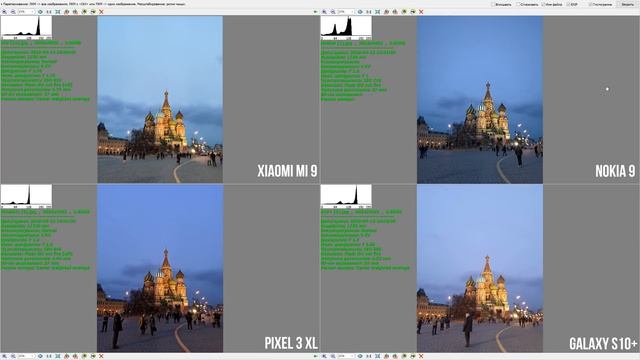This screenshot has height=360, width=640.
Task: Click the Xiaomi Mi 9 cathedral photo
Action: coord(160,99)
